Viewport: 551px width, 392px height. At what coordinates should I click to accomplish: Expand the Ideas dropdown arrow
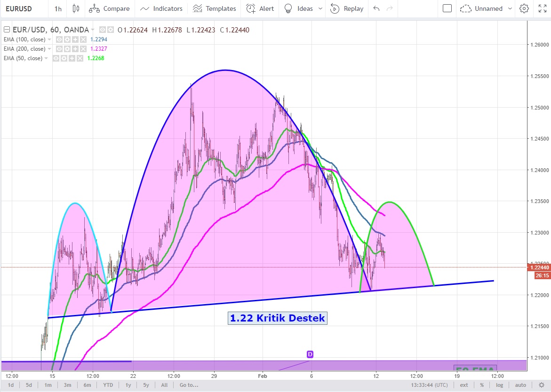pyautogui.click(x=320, y=8)
